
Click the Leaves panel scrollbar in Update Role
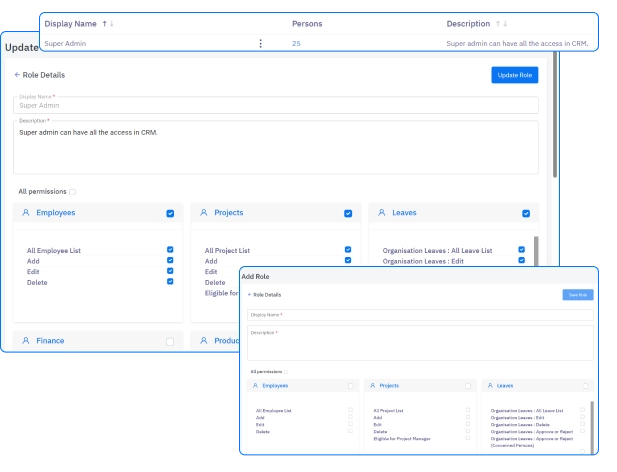pos(537,250)
